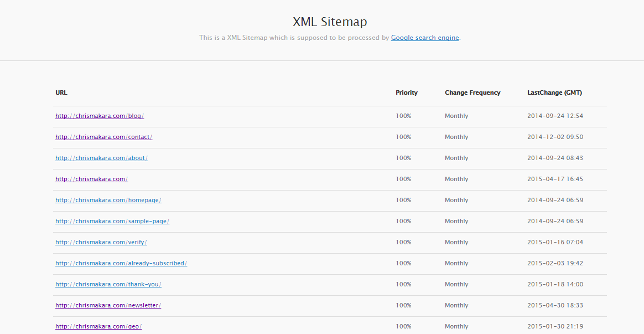644x334 pixels.
Task: Click the date 2015-01-30 21:19
Action: coord(555,326)
